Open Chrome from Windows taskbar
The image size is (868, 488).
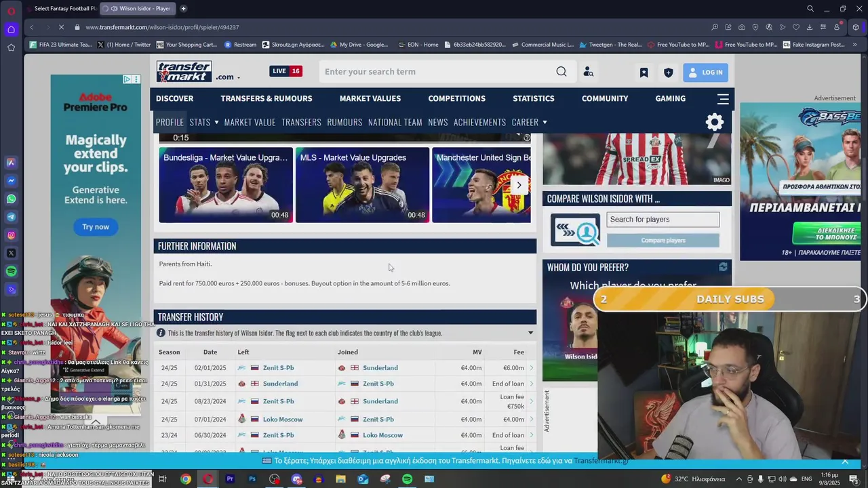tap(186, 479)
